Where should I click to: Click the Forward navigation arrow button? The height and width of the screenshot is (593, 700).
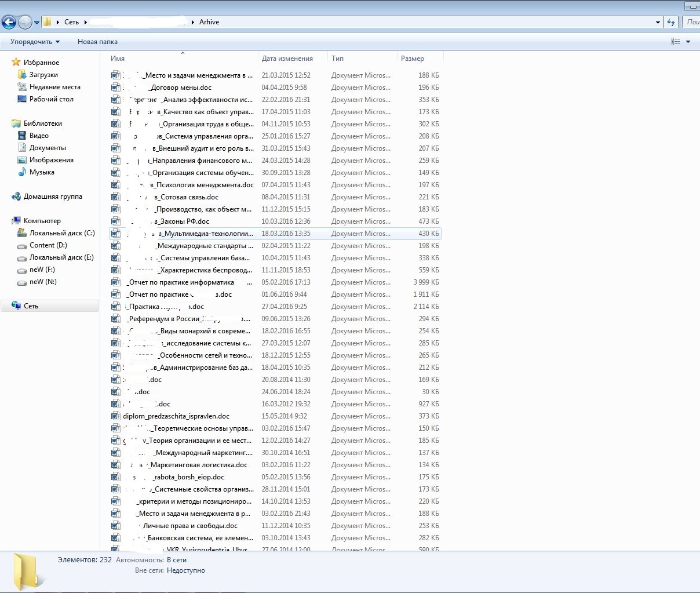point(25,23)
